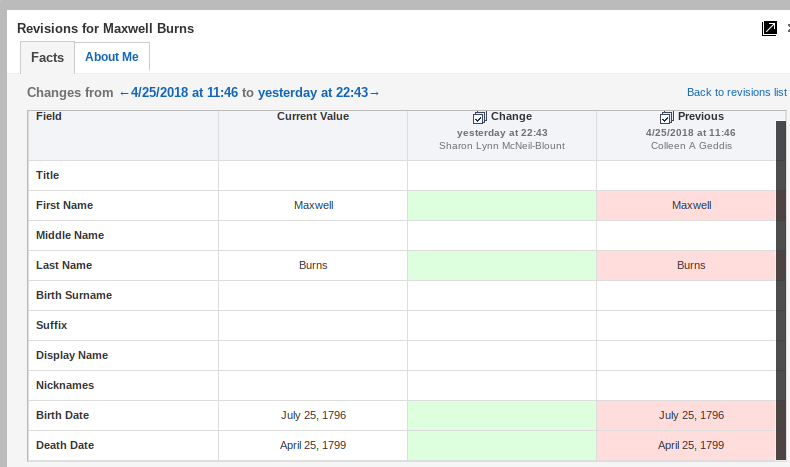Screen dimensions: 790x467
Task: Click the Field column header
Action: [49, 117]
